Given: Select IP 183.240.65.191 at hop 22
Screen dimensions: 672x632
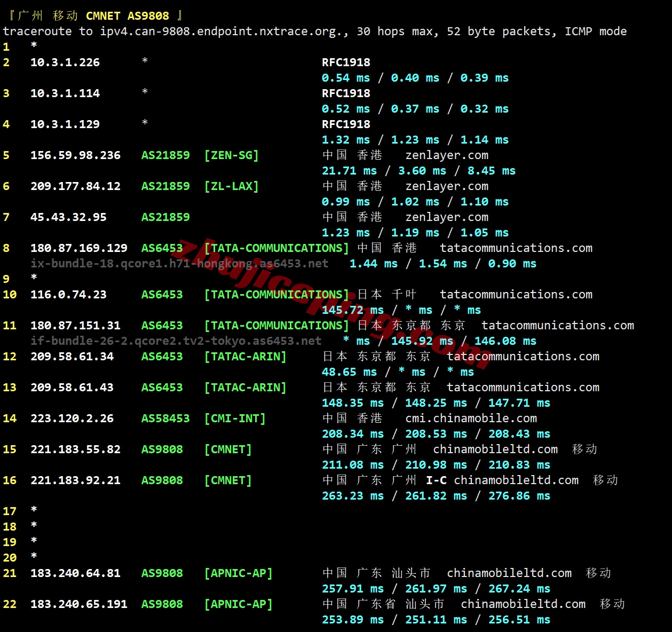Looking at the screenshot, I should [79, 604].
